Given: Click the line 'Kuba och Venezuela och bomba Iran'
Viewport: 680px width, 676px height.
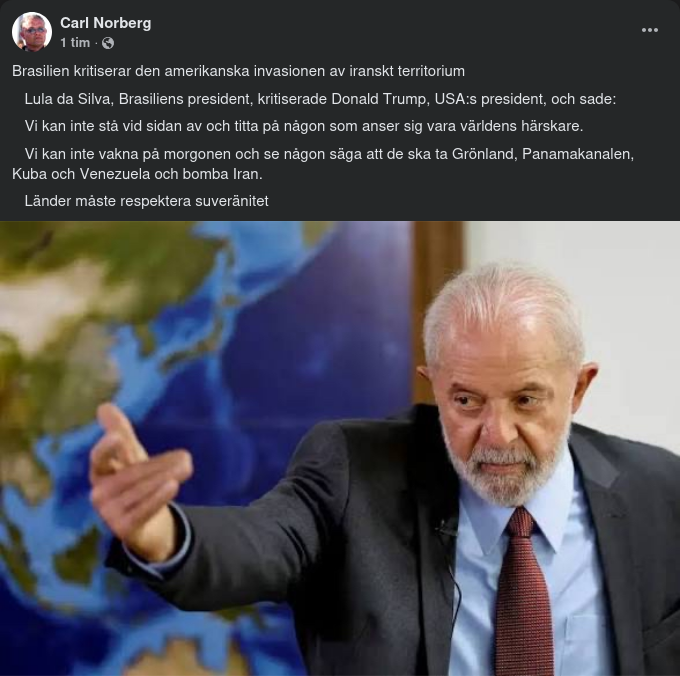Looking at the screenshot, I should [x=137, y=174].
